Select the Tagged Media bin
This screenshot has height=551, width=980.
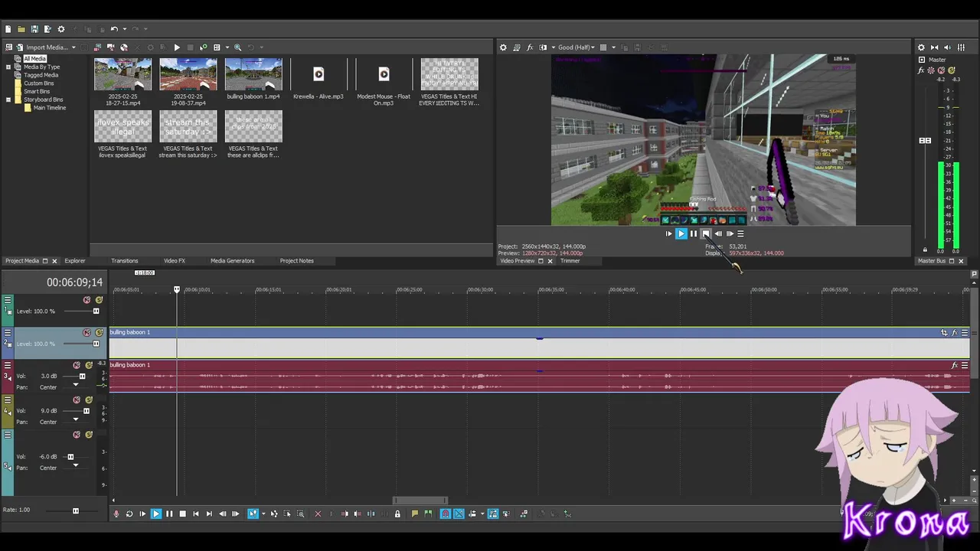(x=41, y=75)
